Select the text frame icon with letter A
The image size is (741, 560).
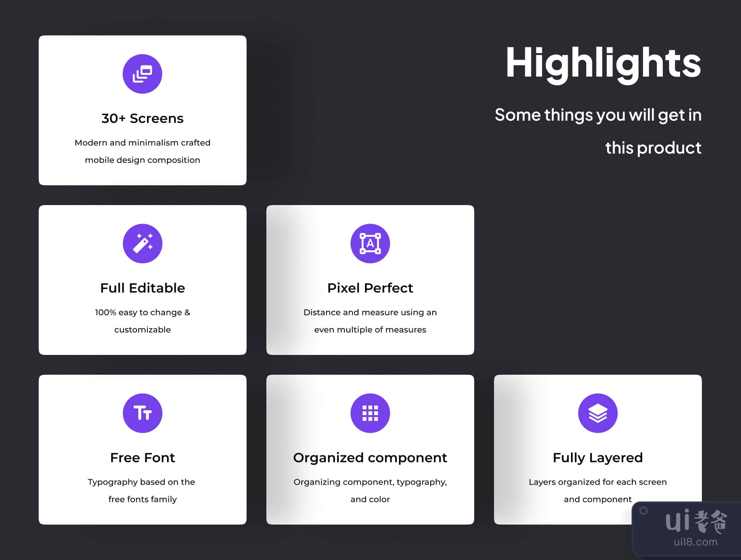[x=370, y=244]
